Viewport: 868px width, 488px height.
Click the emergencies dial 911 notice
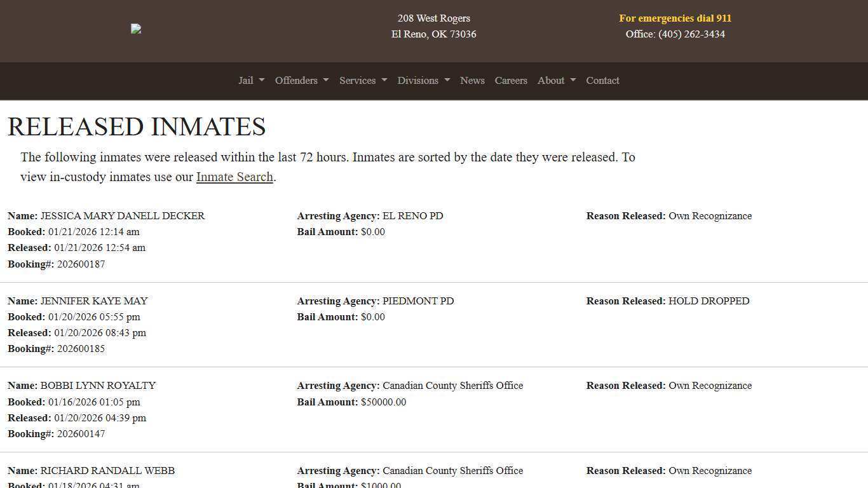(675, 18)
